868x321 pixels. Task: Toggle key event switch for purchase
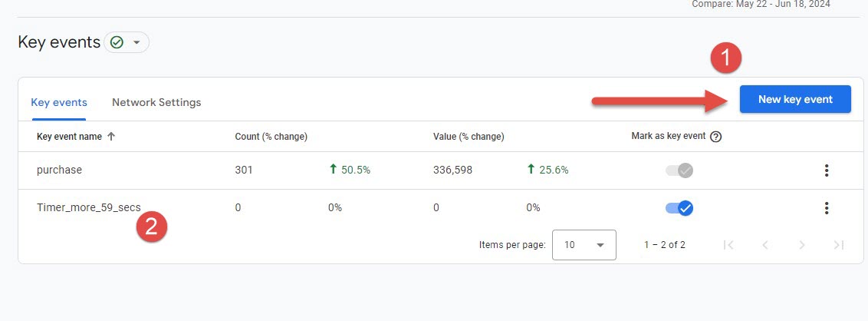coord(679,170)
